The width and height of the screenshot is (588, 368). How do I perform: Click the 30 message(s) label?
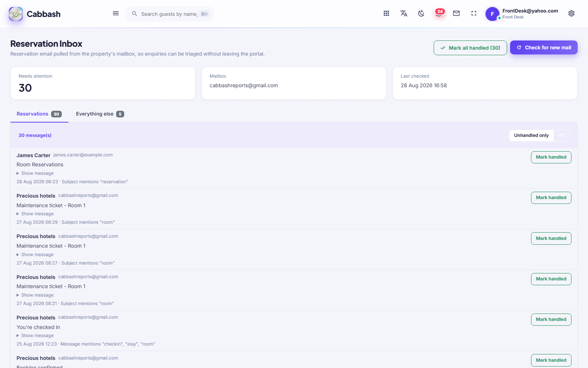coord(35,135)
